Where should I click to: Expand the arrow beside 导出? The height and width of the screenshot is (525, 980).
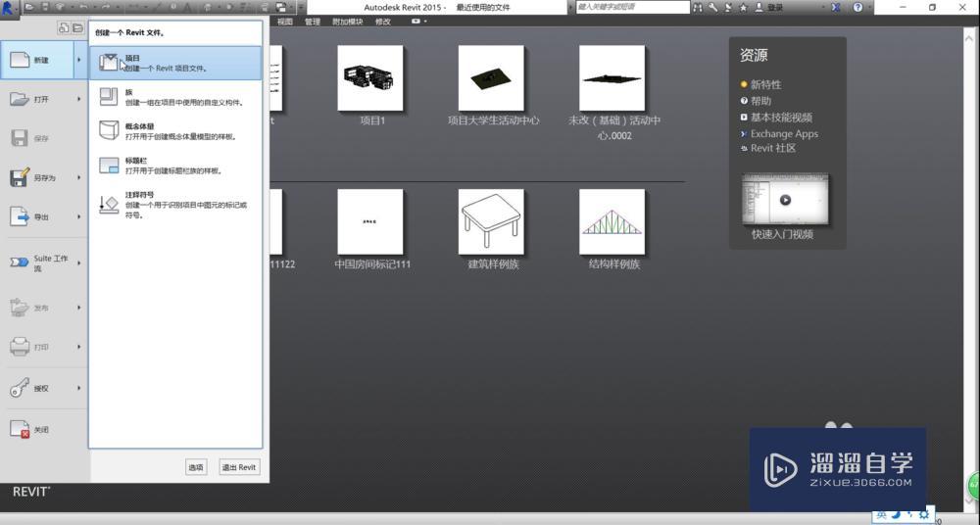pos(79,216)
